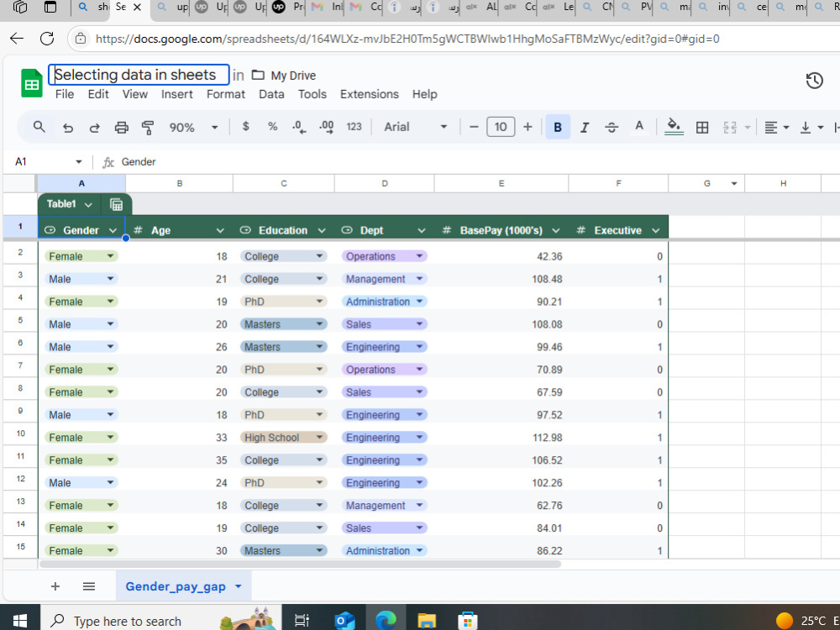The image size is (840, 630).
Task: Select the paint format tool
Action: click(148, 127)
